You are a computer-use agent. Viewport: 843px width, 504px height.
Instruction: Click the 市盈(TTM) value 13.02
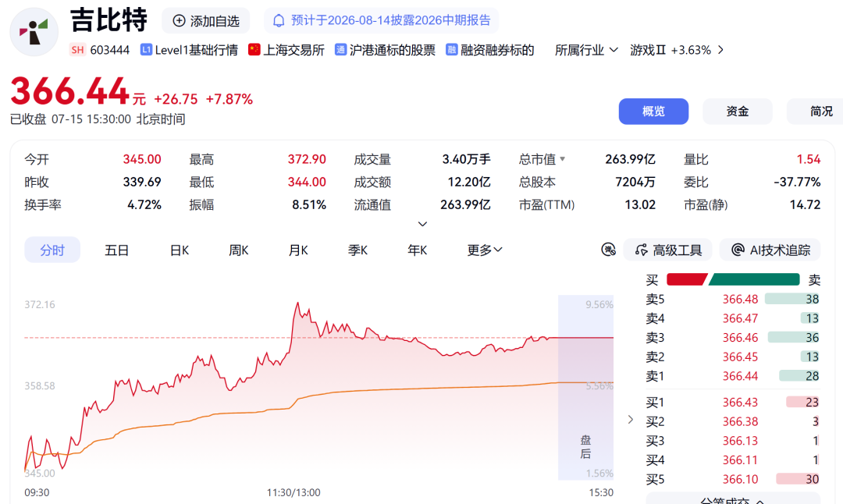coord(640,204)
